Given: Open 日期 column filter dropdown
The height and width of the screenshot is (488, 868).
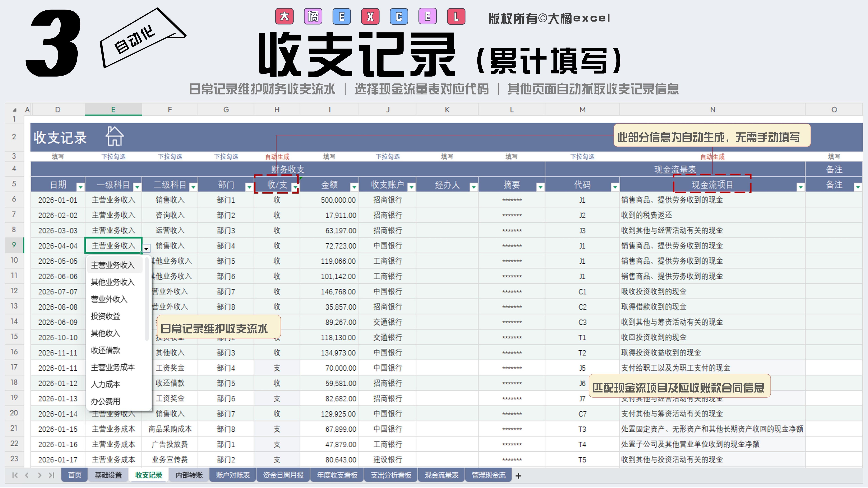Looking at the screenshot, I should point(80,187).
